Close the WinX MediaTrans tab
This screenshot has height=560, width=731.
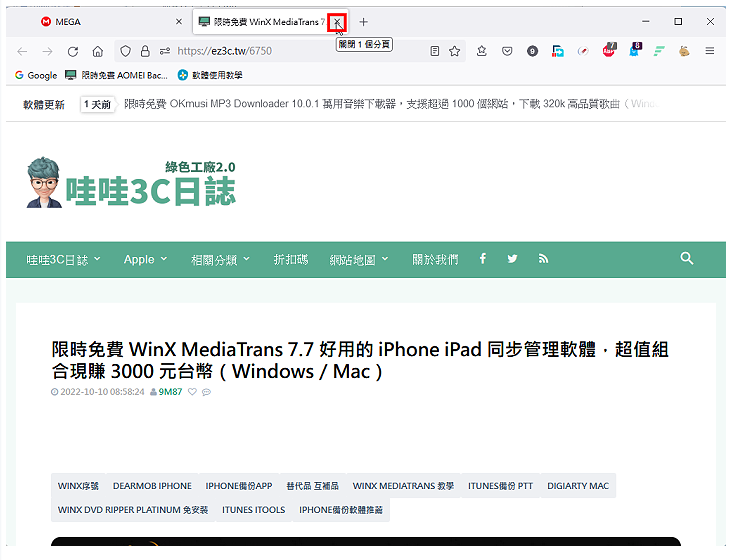[x=336, y=22]
